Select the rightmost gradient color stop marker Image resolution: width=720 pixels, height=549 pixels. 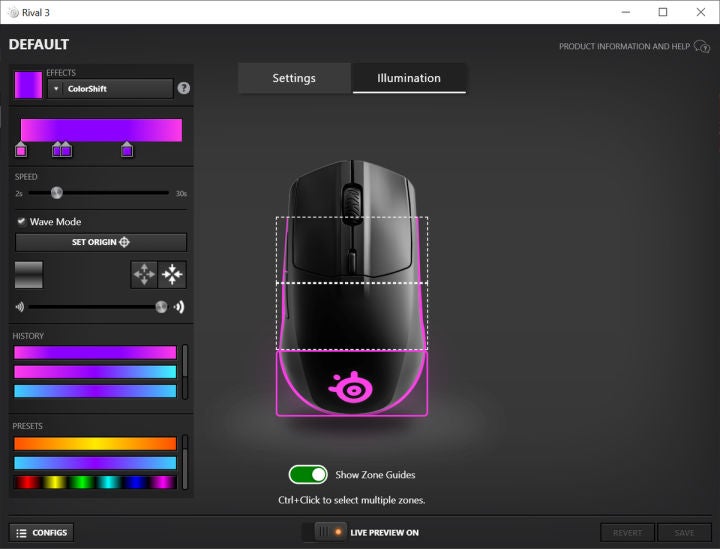click(127, 150)
